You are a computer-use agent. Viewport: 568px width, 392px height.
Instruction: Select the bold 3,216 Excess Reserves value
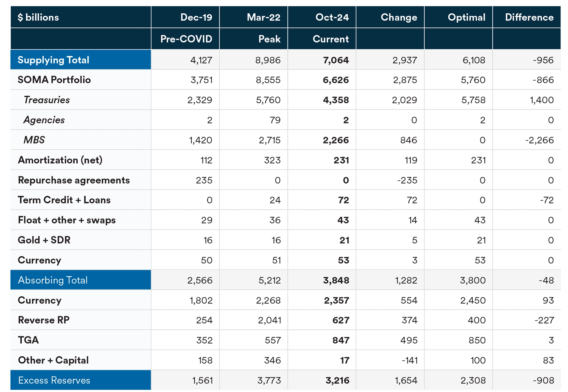point(337,380)
